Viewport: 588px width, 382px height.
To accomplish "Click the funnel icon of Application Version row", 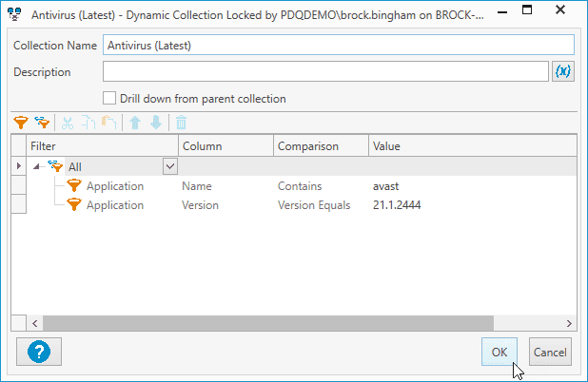I will point(74,205).
